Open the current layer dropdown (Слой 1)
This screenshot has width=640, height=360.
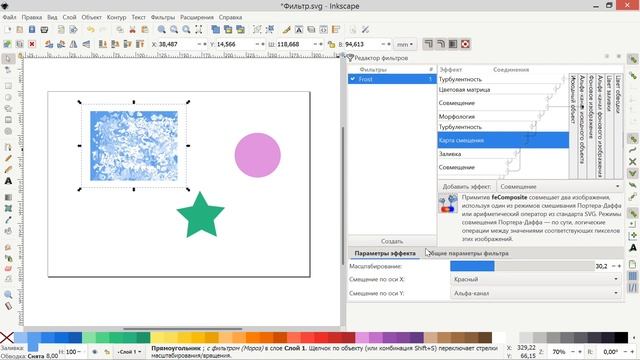pos(129,352)
